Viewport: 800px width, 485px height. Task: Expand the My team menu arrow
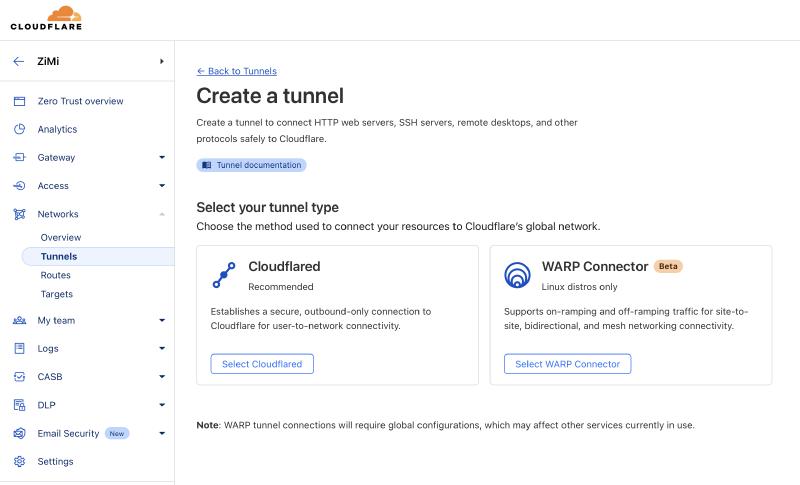click(x=162, y=320)
